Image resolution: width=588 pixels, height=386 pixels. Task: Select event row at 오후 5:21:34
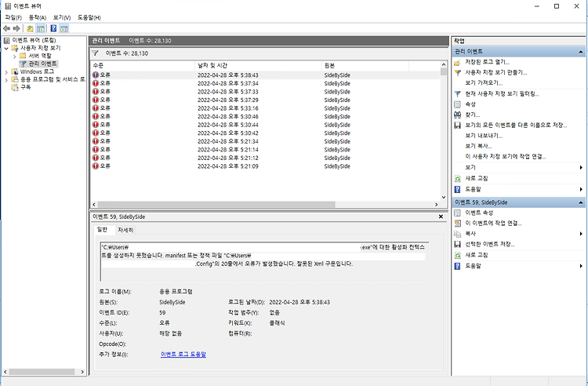[266, 141]
